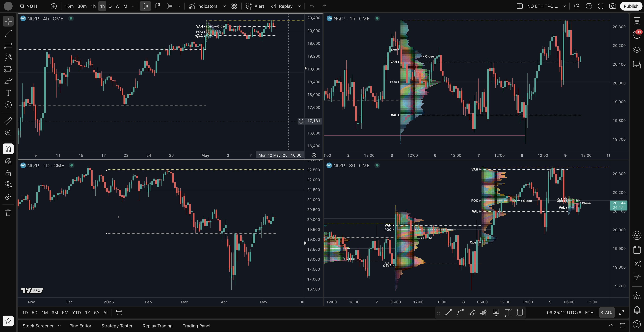644x332 pixels.
Task: Expand the timeframe intervals dropdown arrow
Action: (x=133, y=6)
